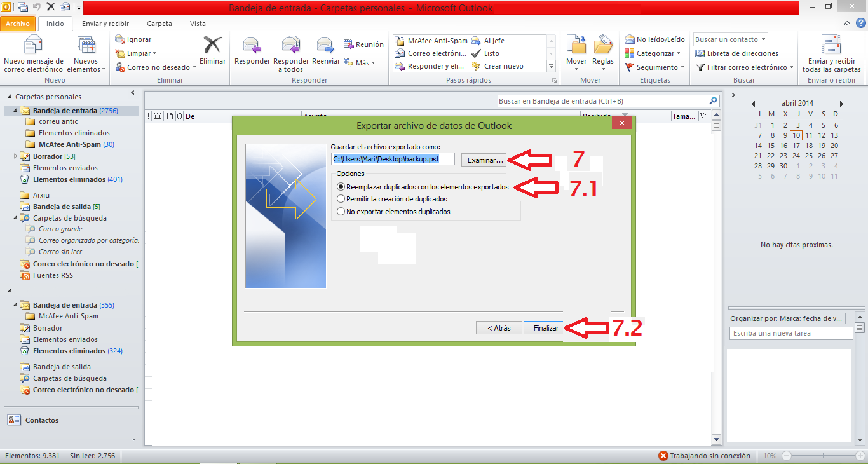Image resolution: width=868 pixels, height=464 pixels.
Task: Open the Limpiar dropdown
Action: click(136, 53)
